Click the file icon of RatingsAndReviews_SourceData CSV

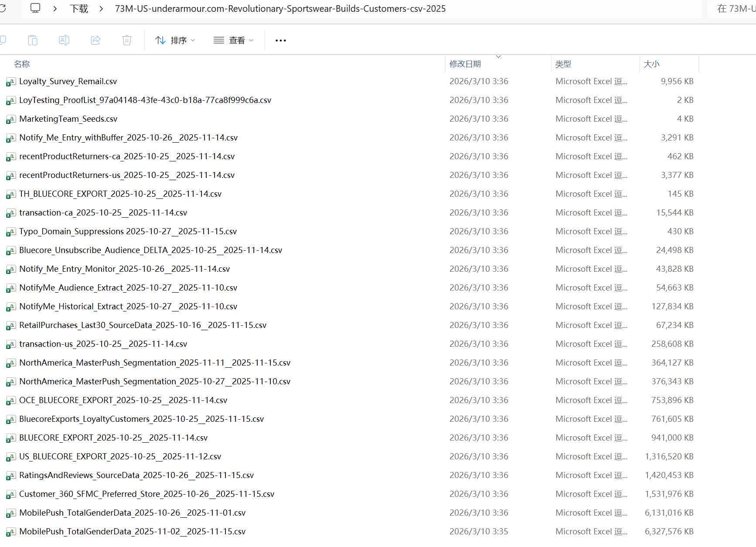click(x=11, y=476)
